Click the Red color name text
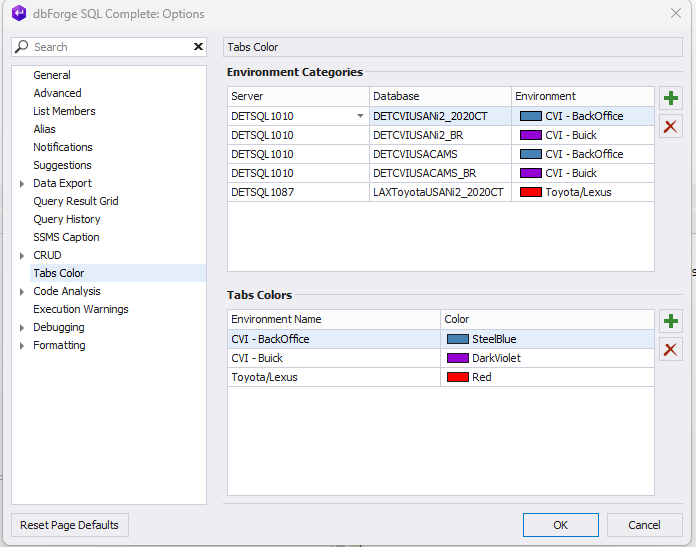 482,377
